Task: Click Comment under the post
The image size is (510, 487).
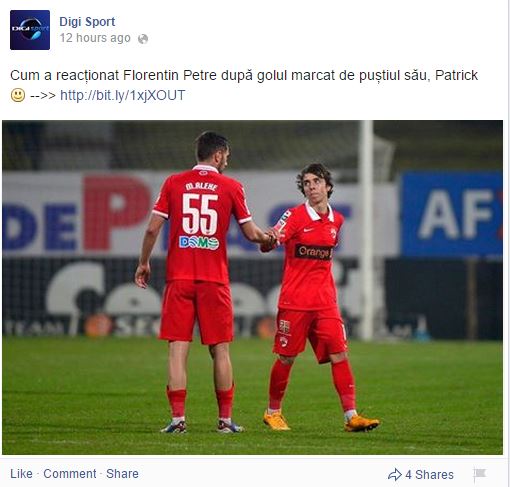Action: tap(70, 474)
